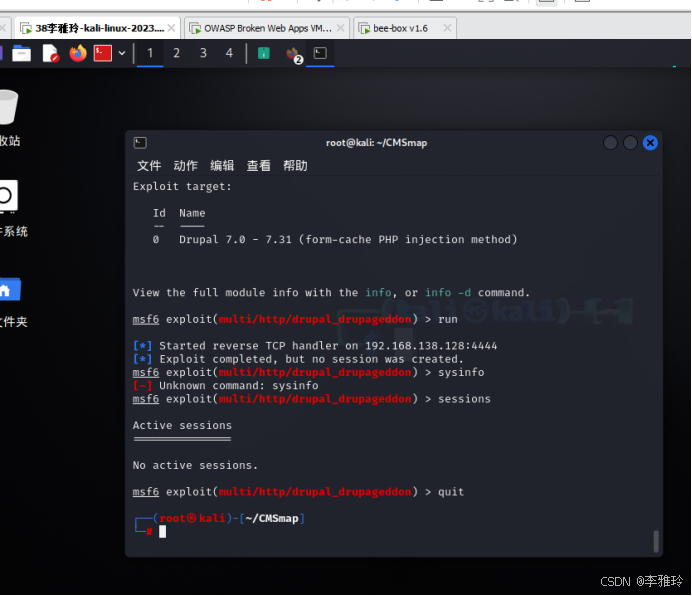Switch to workspace 2

177,53
